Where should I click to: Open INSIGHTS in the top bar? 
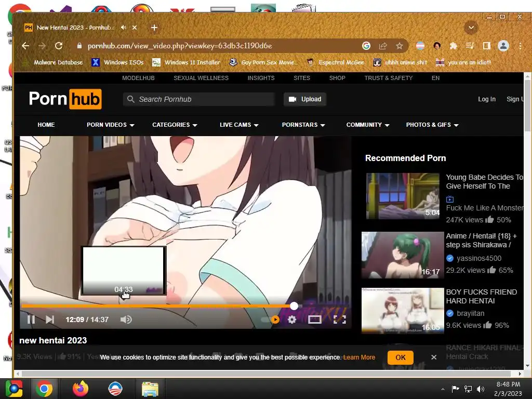tap(261, 78)
